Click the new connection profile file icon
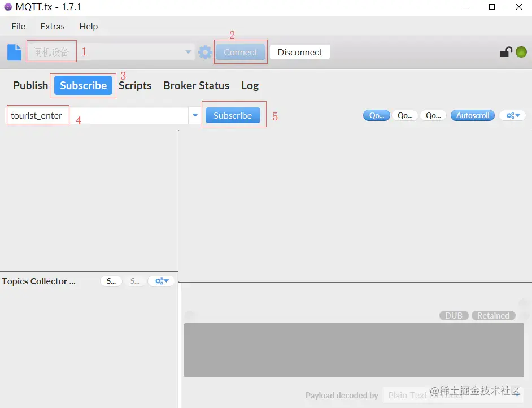The height and width of the screenshot is (408, 532). [14, 53]
